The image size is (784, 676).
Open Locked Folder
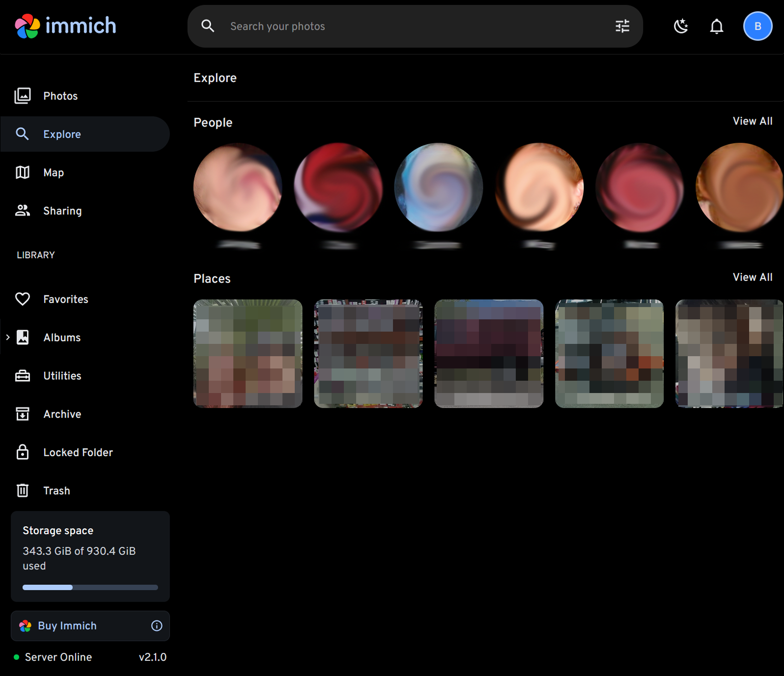[85, 452]
